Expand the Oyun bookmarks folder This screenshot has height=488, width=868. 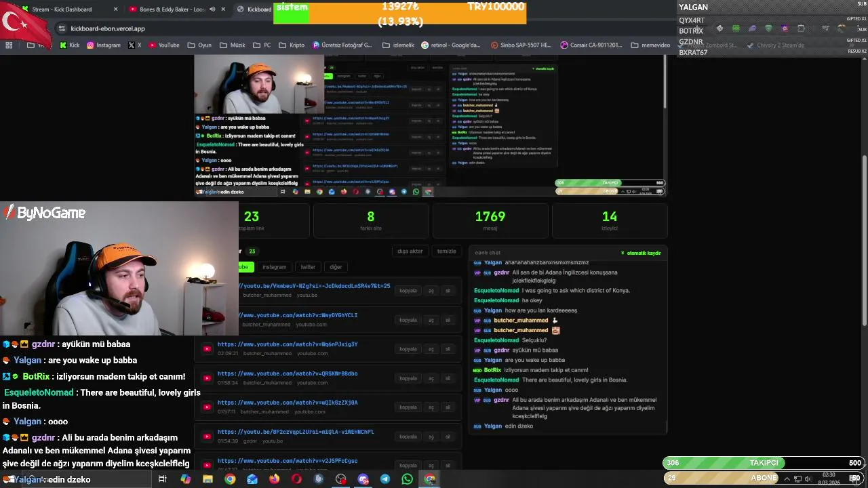pyautogui.click(x=199, y=45)
